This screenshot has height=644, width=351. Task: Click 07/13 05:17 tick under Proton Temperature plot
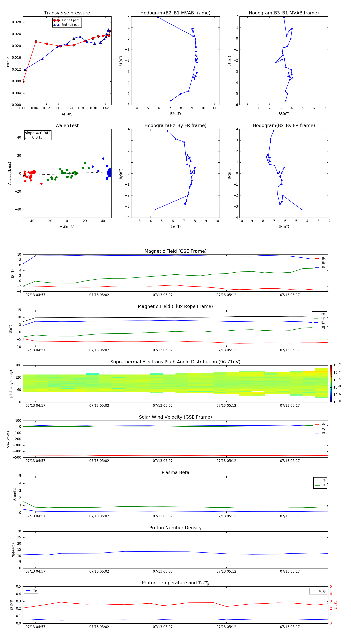coord(290,627)
